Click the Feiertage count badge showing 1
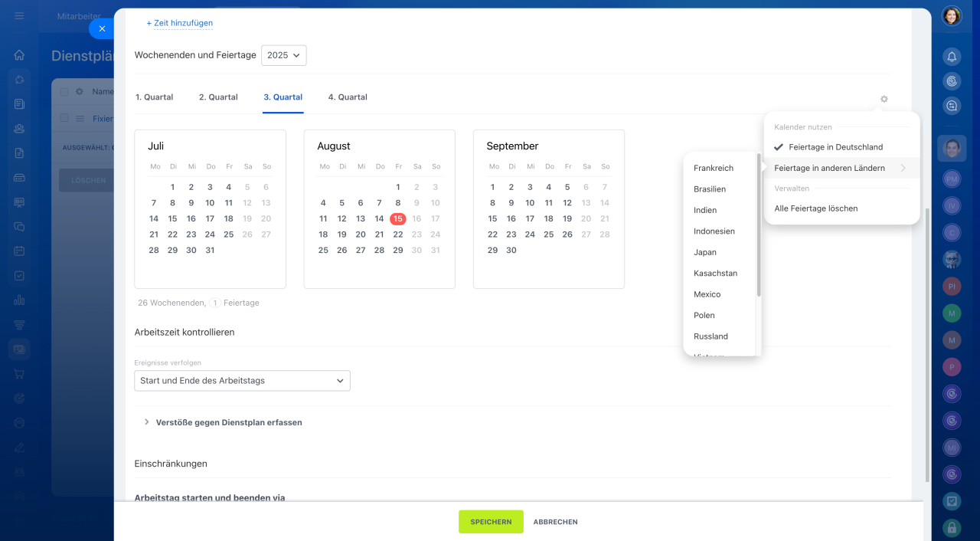This screenshot has width=980, height=541. (215, 303)
